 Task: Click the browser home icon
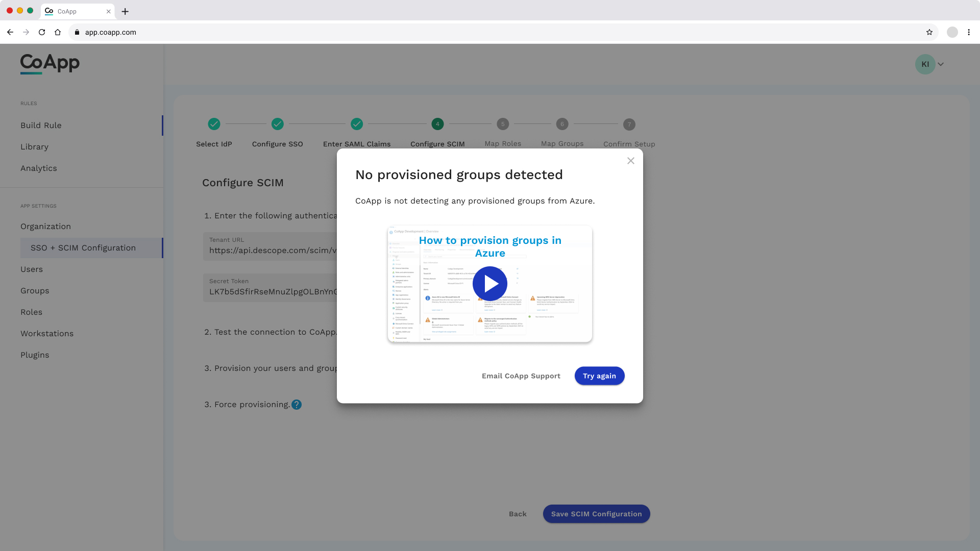click(x=58, y=32)
